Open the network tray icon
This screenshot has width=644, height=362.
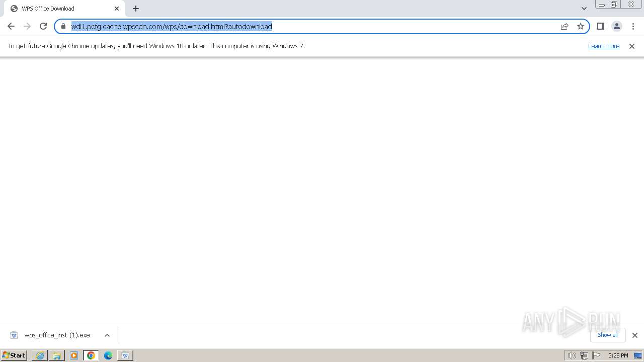[x=584, y=355]
